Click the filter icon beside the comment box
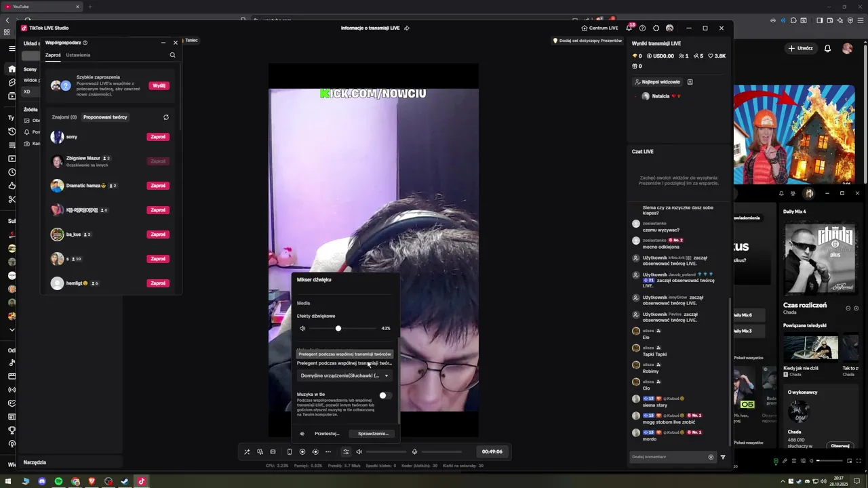 723,457
